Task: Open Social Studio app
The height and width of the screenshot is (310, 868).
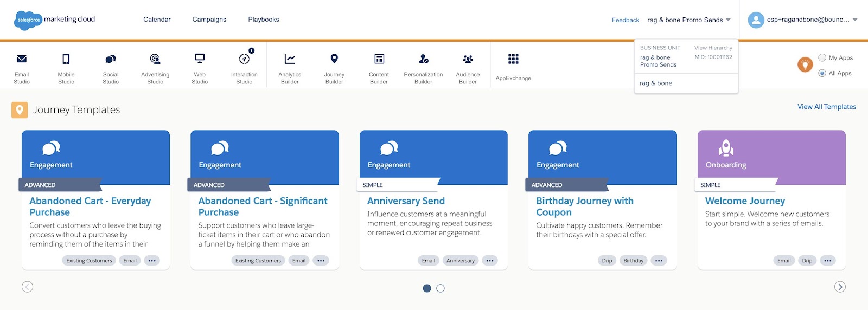Action: pos(111,68)
